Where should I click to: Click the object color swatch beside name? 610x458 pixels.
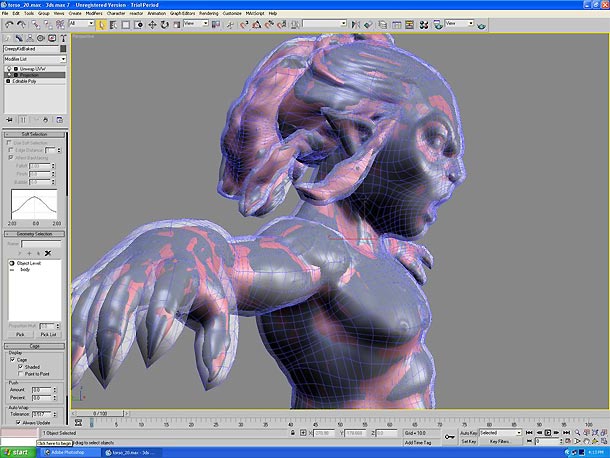[x=63, y=48]
